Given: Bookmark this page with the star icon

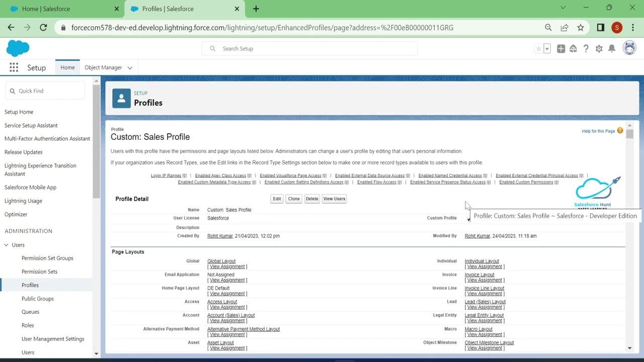Looking at the screenshot, I should (581, 28).
